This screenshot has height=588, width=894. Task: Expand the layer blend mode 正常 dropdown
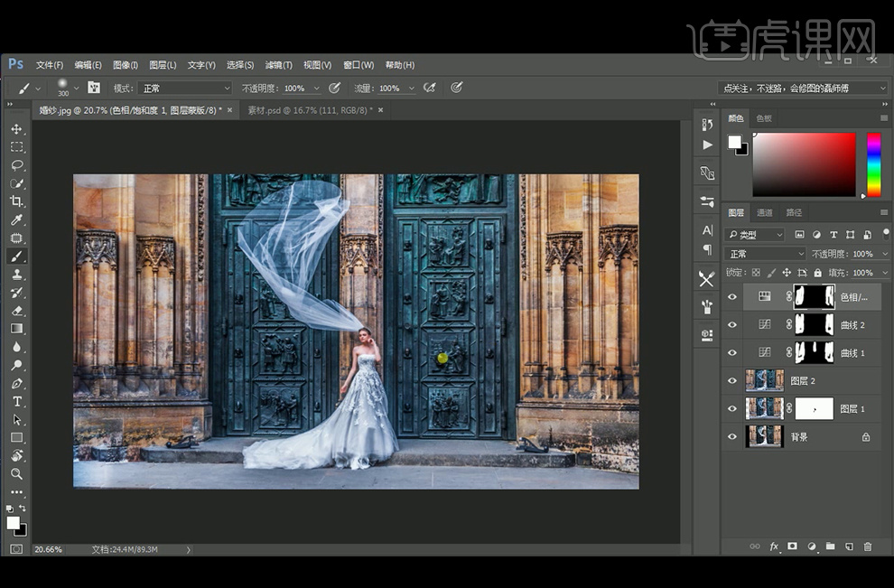pyautogui.click(x=766, y=254)
